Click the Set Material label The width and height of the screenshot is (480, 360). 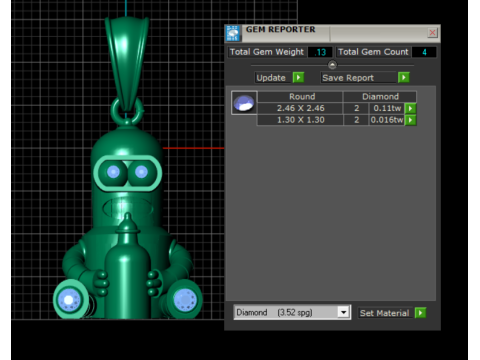(x=384, y=313)
